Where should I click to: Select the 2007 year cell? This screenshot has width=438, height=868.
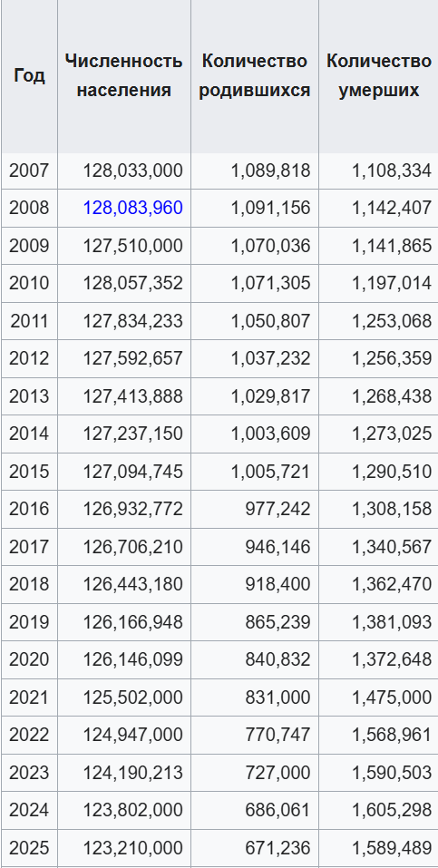[x=29, y=171]
